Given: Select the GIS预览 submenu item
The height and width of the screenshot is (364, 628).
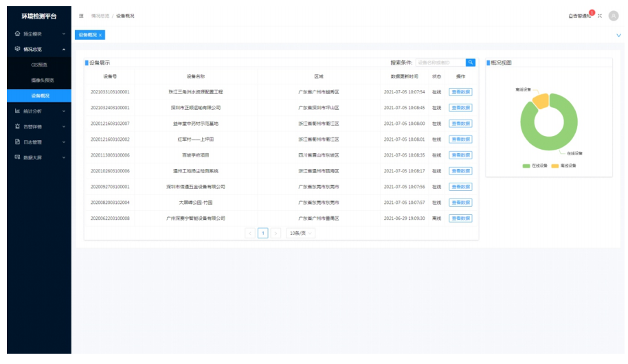Looking at the screenshot, I should [39, 65].
